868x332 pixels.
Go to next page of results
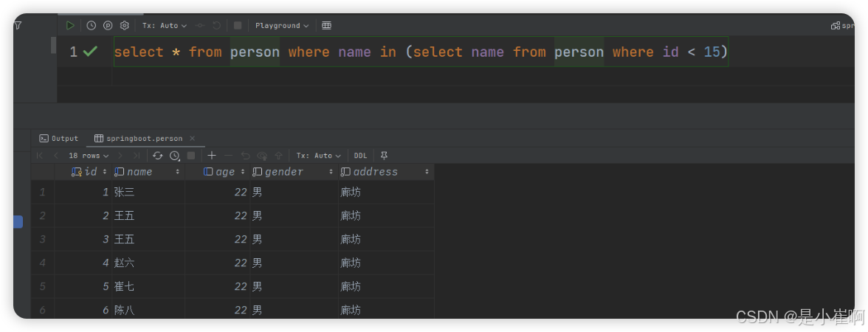point(120,156)
